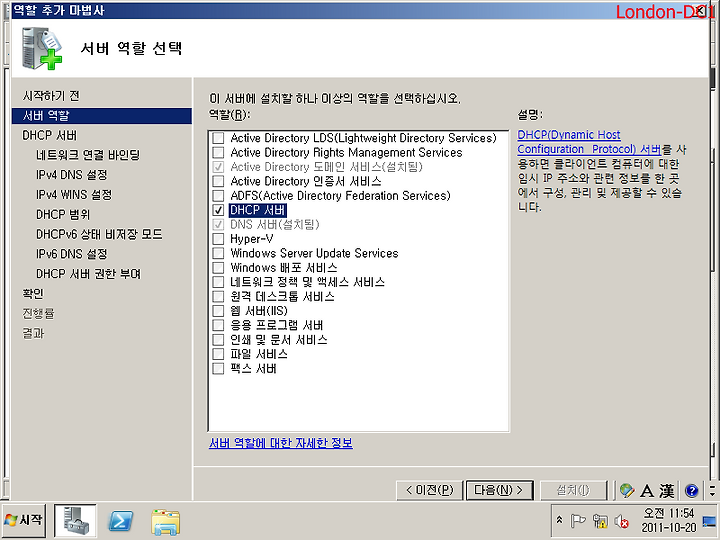Go to IPv6 DNS 설정 step

[x=72, y=254]
